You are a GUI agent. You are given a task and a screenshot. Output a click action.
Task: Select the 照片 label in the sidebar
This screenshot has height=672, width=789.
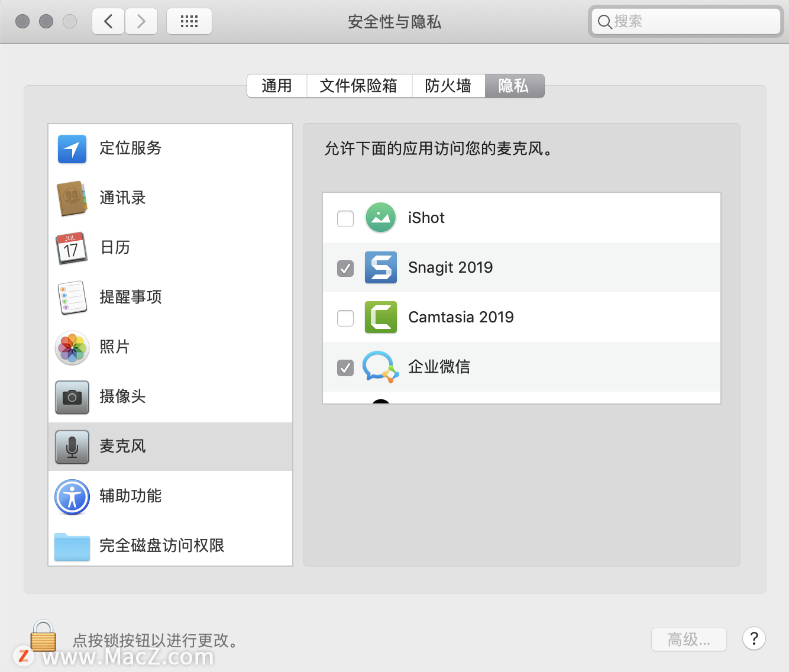[x=115, y=347]
